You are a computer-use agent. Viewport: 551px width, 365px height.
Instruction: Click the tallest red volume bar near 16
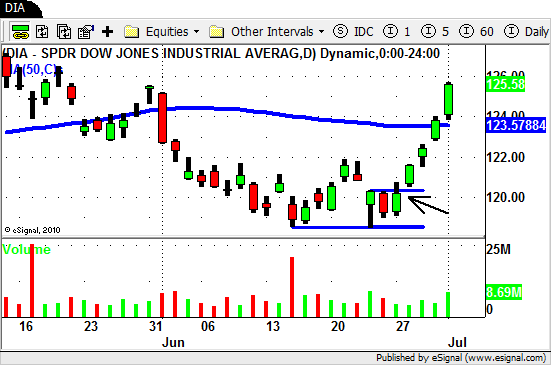point(32,281)
